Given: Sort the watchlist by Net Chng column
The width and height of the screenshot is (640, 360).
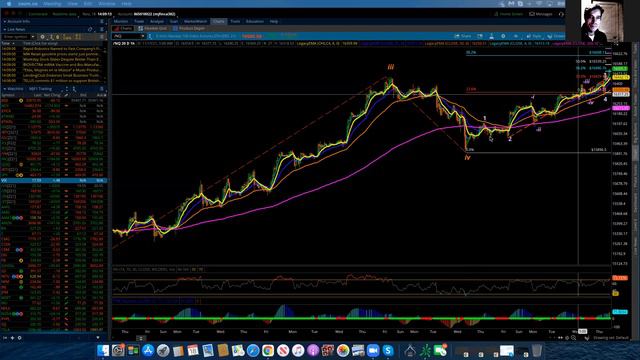Looking at the screenshot, I should pyautogui.click(x=52, y=95).
